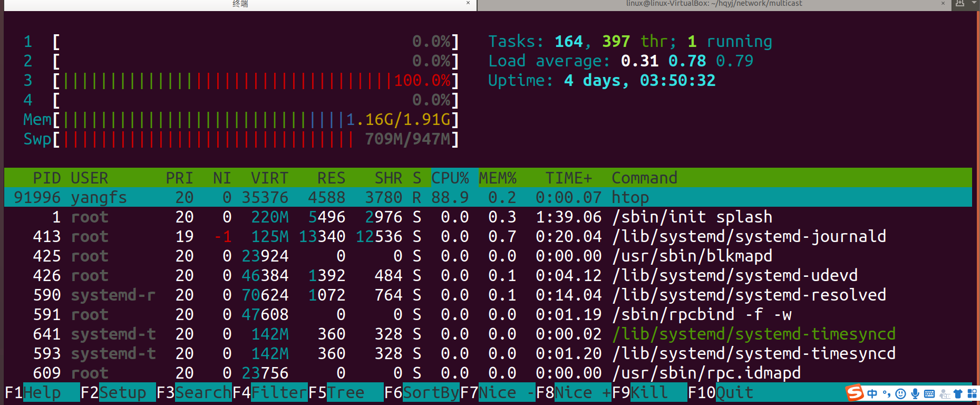980x405 pixels.
Task: Select the /sbin/init splash process row
Action: pos(488,217)
